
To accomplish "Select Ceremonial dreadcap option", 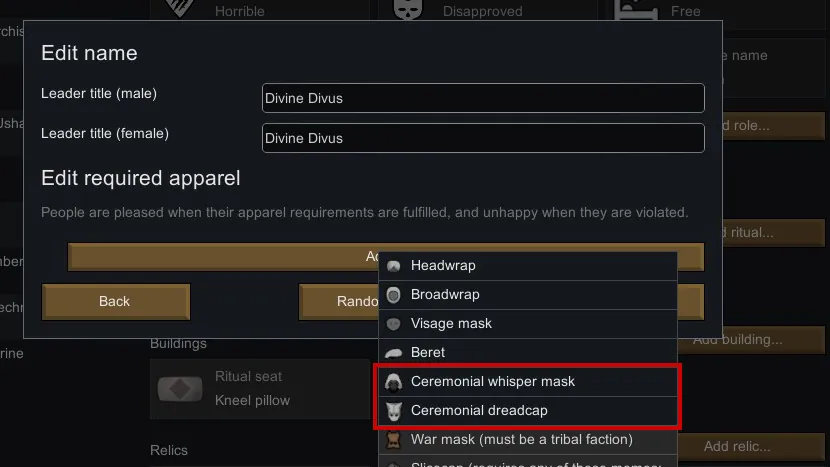I will coord(479,411).
